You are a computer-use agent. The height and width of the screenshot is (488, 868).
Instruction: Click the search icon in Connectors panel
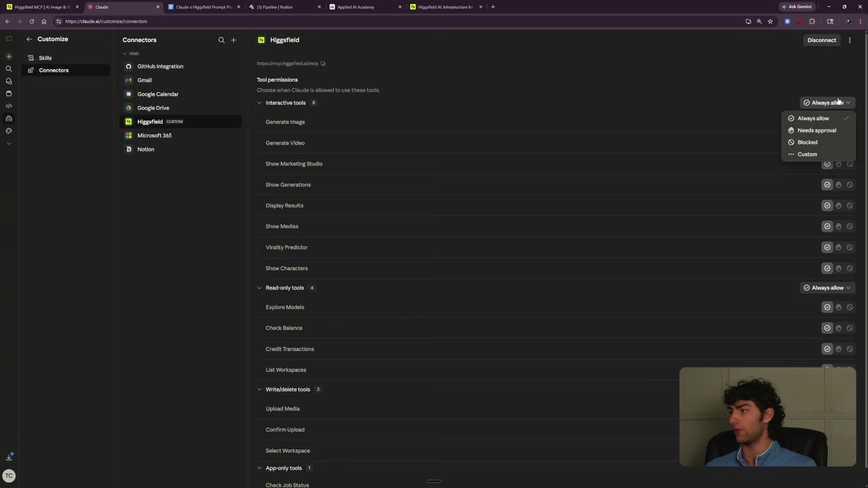click(x=221, y=40)
